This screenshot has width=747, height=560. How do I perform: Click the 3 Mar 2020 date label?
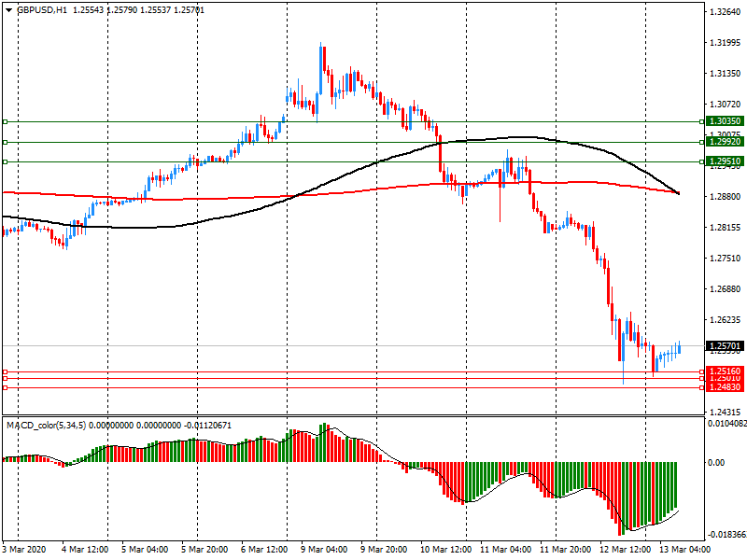click(x=24, y=550)
